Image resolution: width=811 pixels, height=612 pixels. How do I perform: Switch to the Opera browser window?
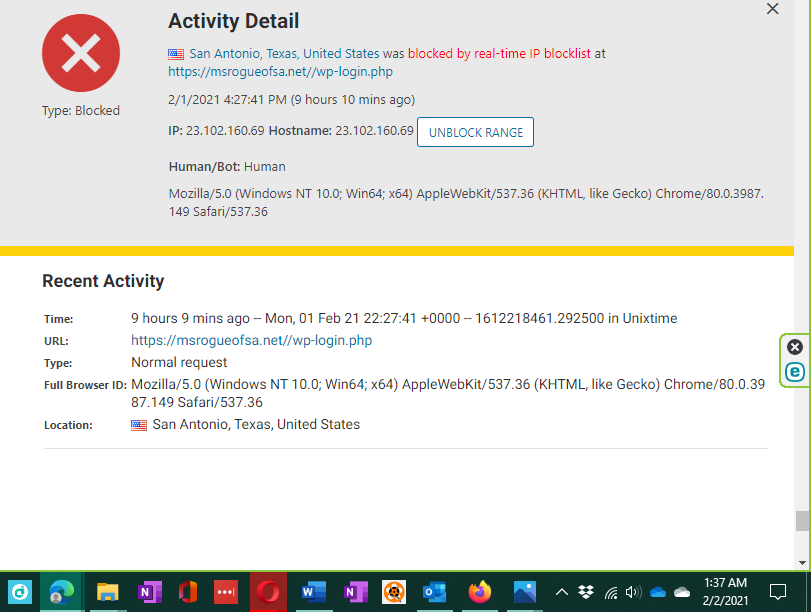[x=268, y=592]
